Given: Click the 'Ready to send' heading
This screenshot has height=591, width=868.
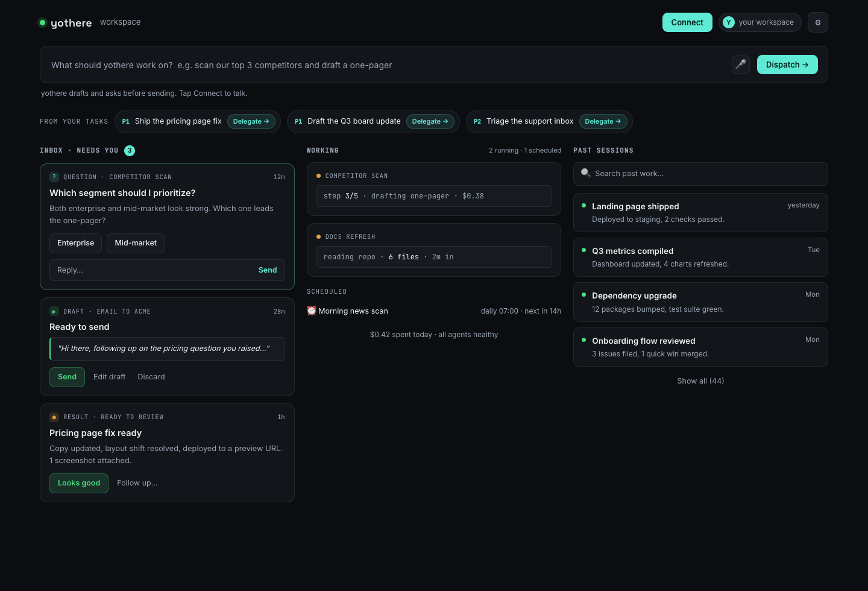Looking at the screenshot, I should click(80, 327).
